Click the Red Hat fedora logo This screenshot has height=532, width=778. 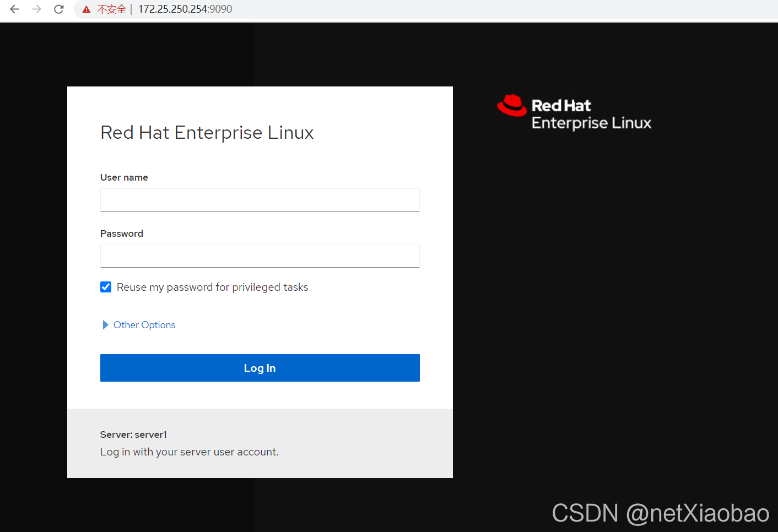512,105
